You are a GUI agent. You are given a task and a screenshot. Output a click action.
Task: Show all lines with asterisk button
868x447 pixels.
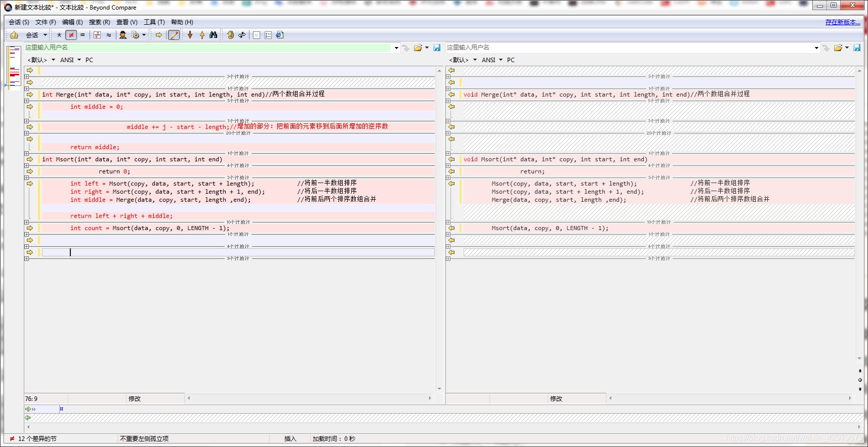(59, 35)
